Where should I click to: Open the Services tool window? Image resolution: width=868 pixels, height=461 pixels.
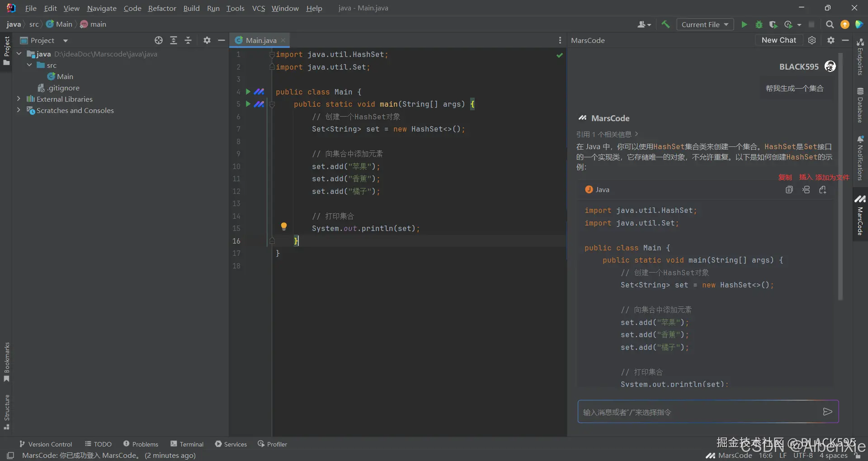click(231, 444)
